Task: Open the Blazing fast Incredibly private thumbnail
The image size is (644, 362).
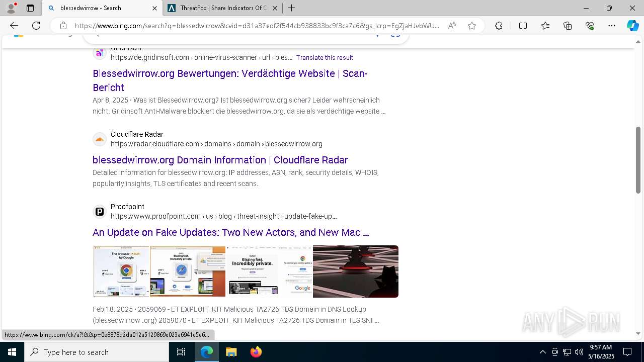Action: coord(252,271)
